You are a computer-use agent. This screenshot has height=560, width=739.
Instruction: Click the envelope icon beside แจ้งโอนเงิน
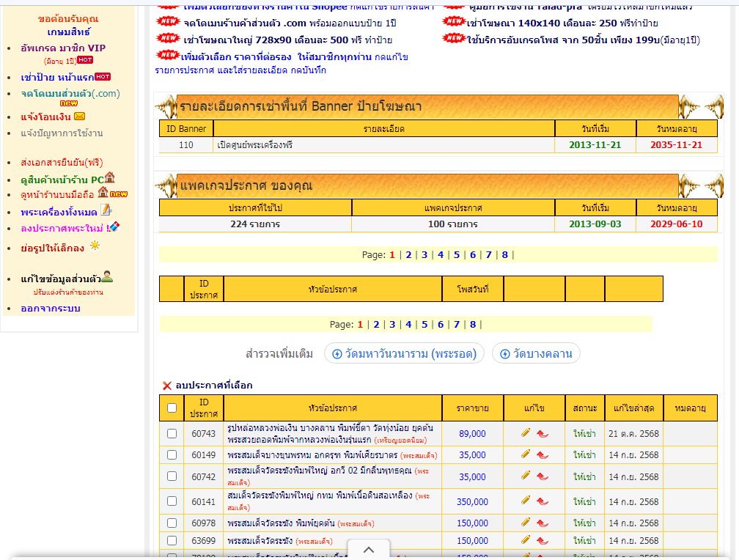tap(79, 116)
